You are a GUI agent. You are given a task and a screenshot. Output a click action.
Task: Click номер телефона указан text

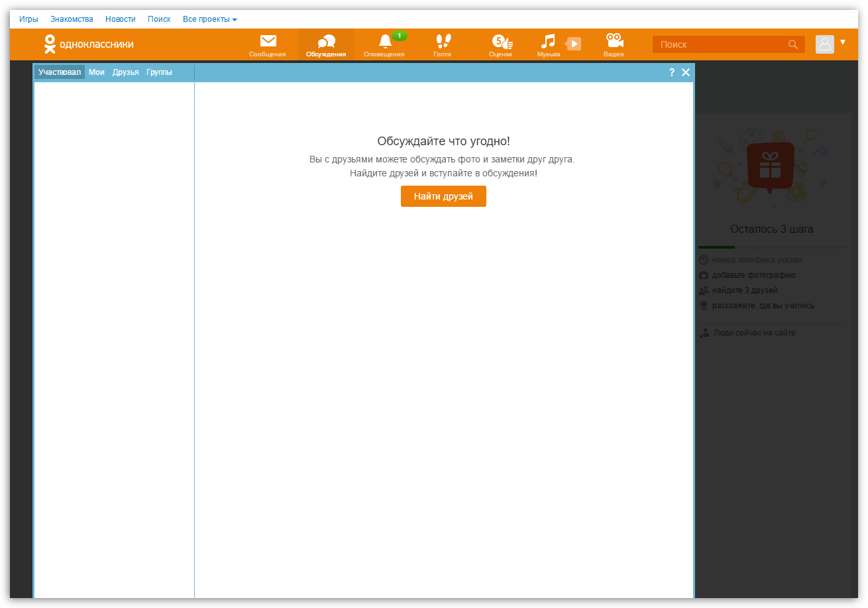[x=757, y=260]
